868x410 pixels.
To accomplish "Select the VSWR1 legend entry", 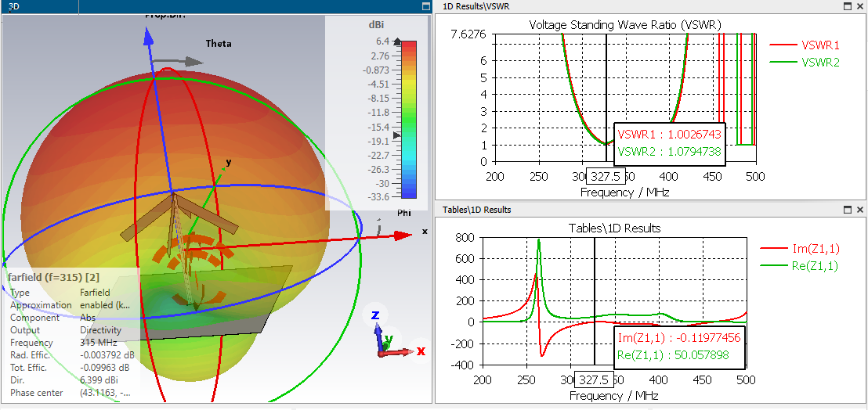I will pyautogui.click(x=805, y=45).
